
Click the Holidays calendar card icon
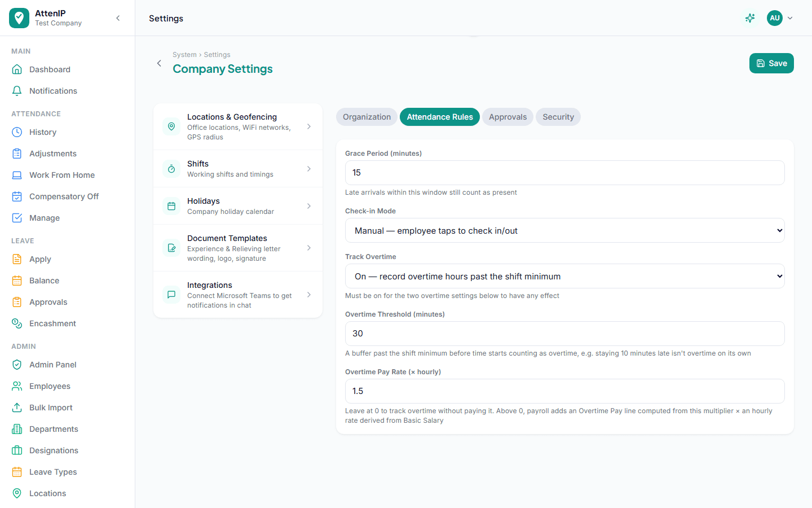[171, 206]
